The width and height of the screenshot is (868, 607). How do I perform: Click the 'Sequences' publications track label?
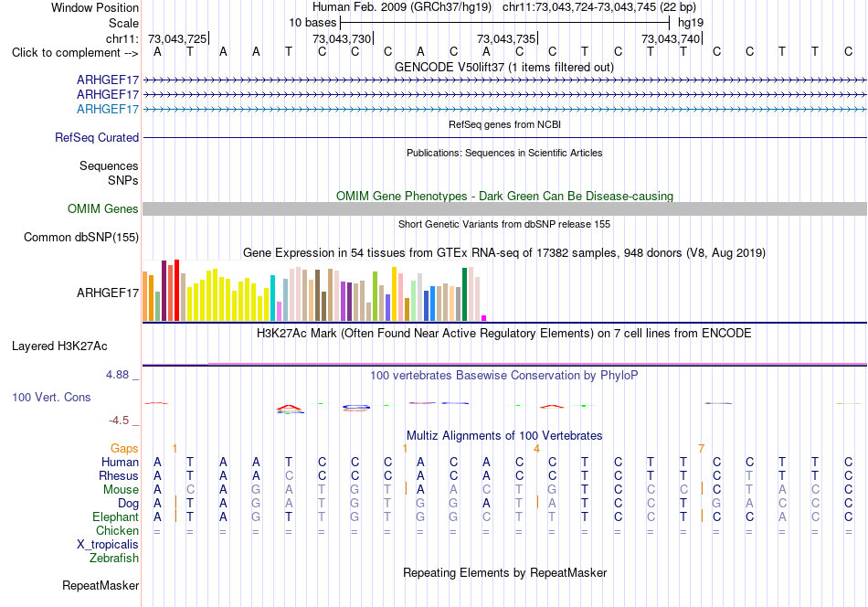point(109,165)
